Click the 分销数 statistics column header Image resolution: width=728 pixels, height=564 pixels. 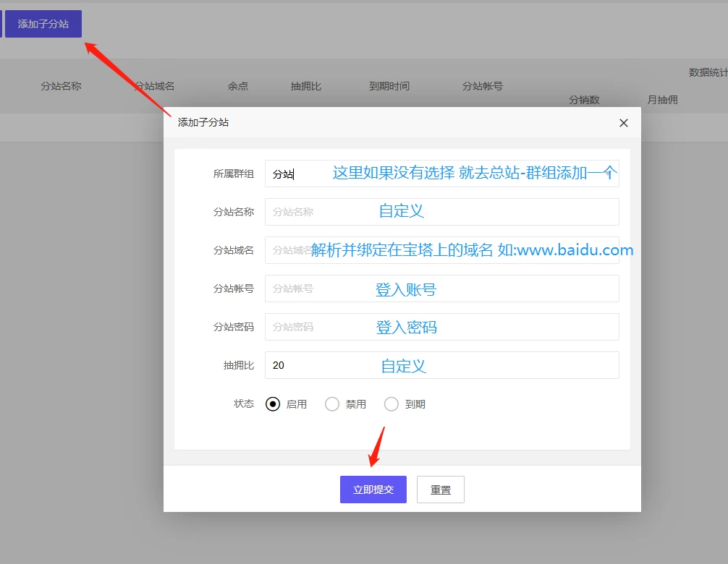coord(584,100)
